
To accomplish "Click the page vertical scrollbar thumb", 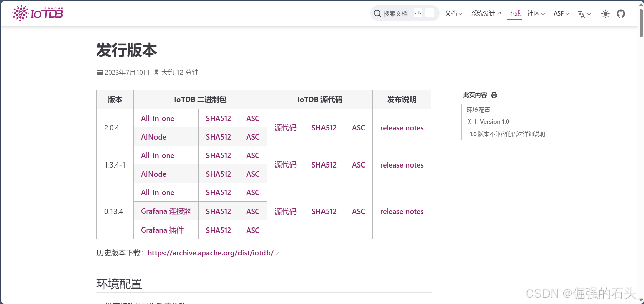I will click(641, 23).
